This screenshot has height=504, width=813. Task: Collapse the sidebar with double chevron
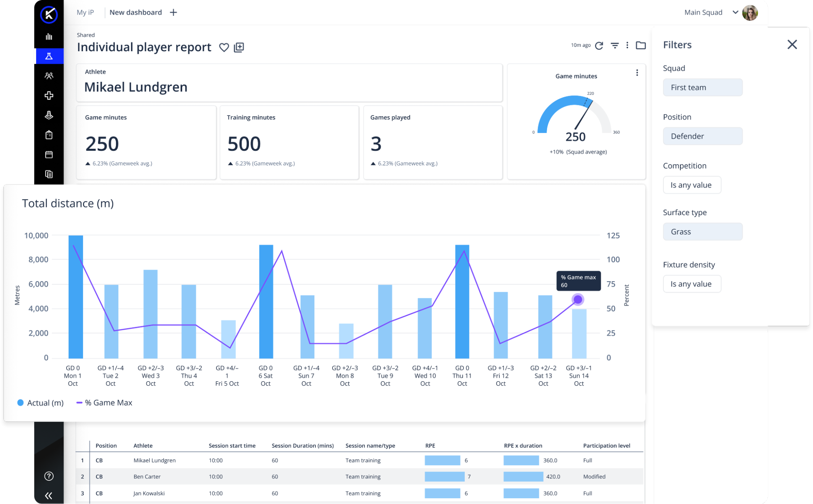point(49,495)
